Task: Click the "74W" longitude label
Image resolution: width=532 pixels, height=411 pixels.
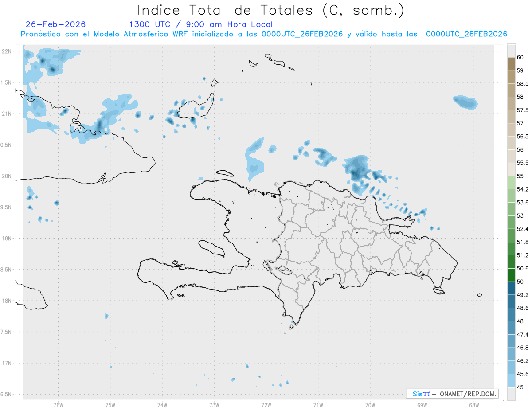Action: pos(162,404)
